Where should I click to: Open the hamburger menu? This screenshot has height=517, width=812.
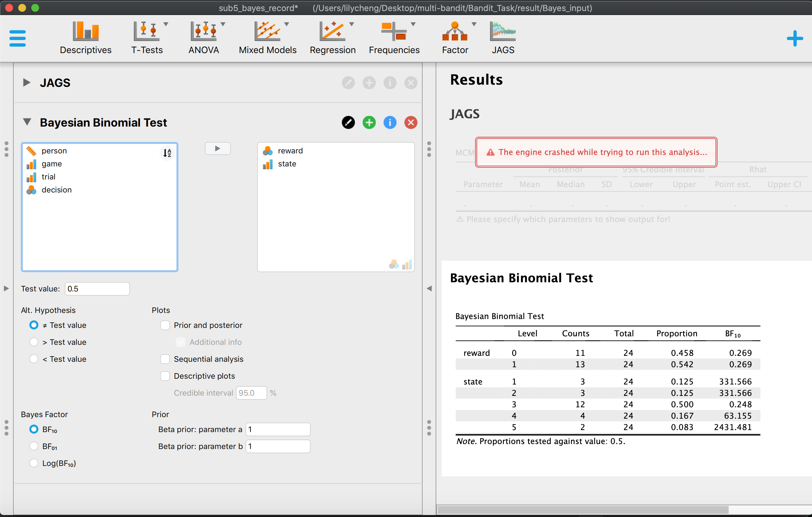[17, 38]
